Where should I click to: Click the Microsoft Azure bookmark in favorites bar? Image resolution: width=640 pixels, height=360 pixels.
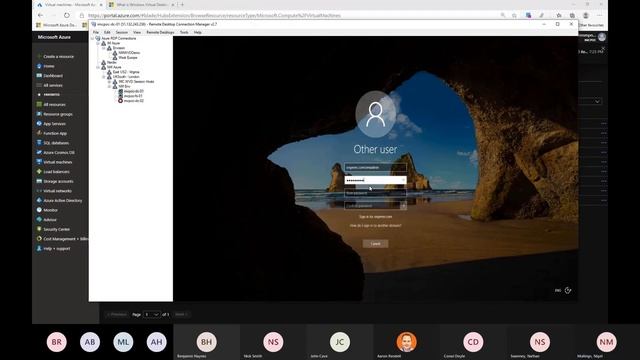coord(56,25)
